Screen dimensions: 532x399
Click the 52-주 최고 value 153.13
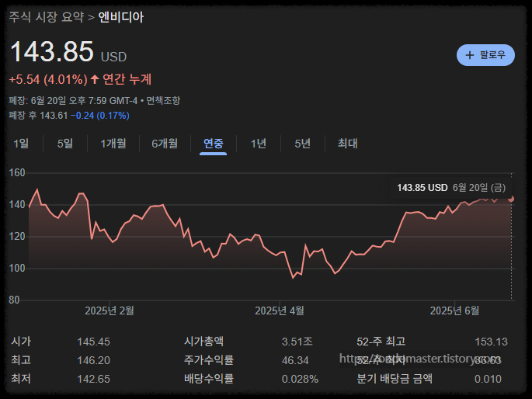coord(491,342)
